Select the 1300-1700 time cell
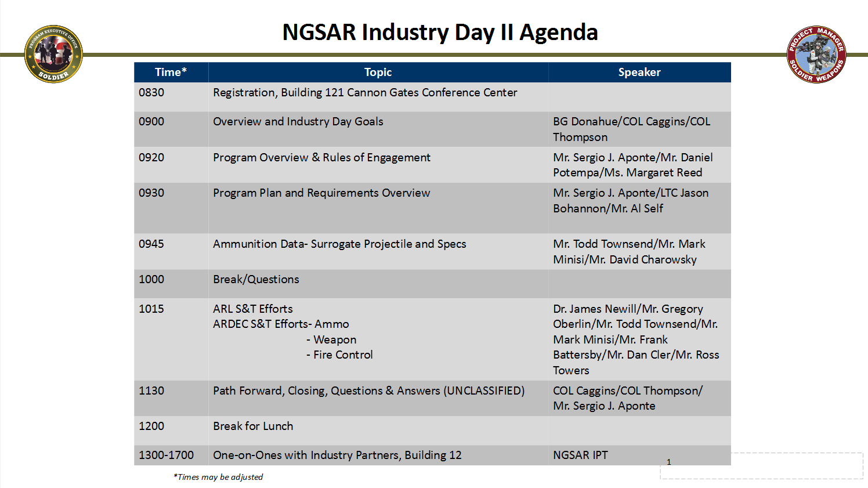 tap(171, 455)
